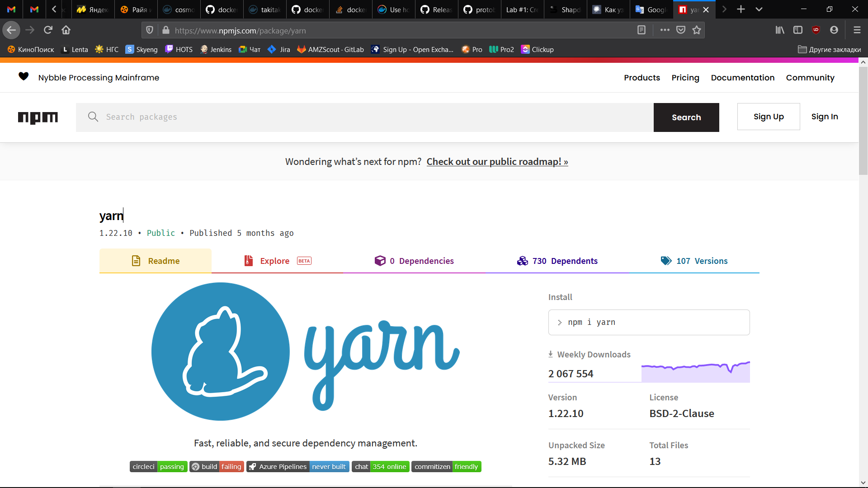Open the public roadmap link
This screenshot has height=488, width=868.
[x=497, y=161]
